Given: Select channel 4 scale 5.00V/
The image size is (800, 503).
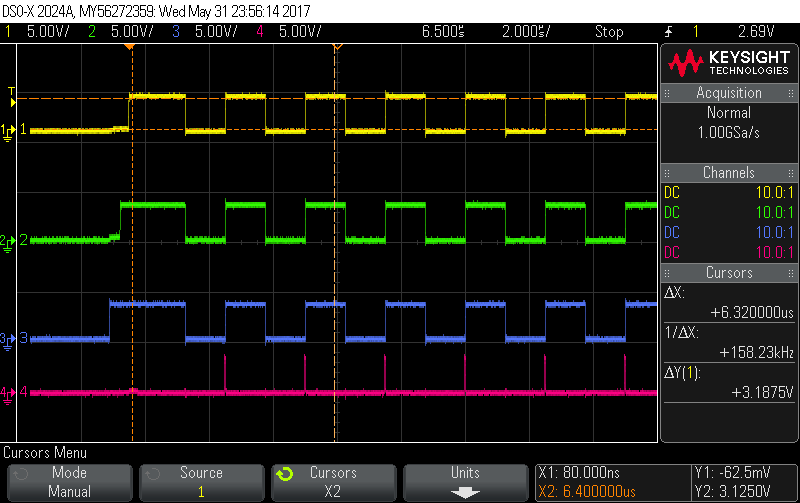Looking at the screenshot, I should 300,32.
